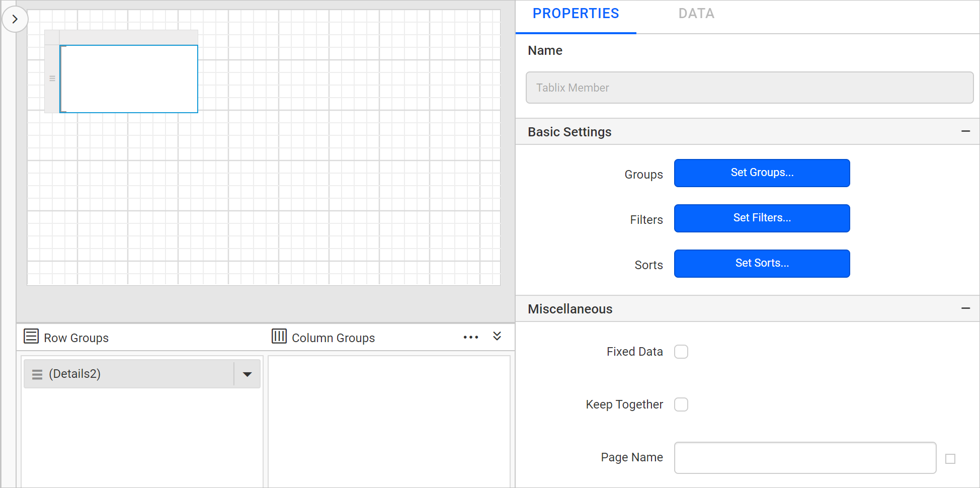Viewport: 980px width, 488px height.
Task: Click the Tablix Member name field
Action: click(750, 88)
